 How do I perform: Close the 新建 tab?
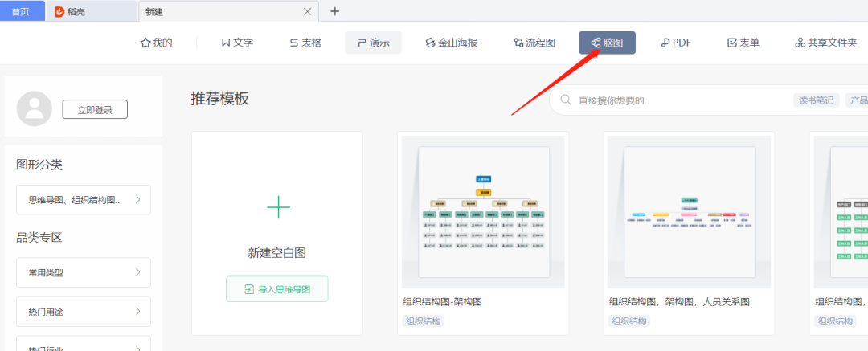[308, 11]
